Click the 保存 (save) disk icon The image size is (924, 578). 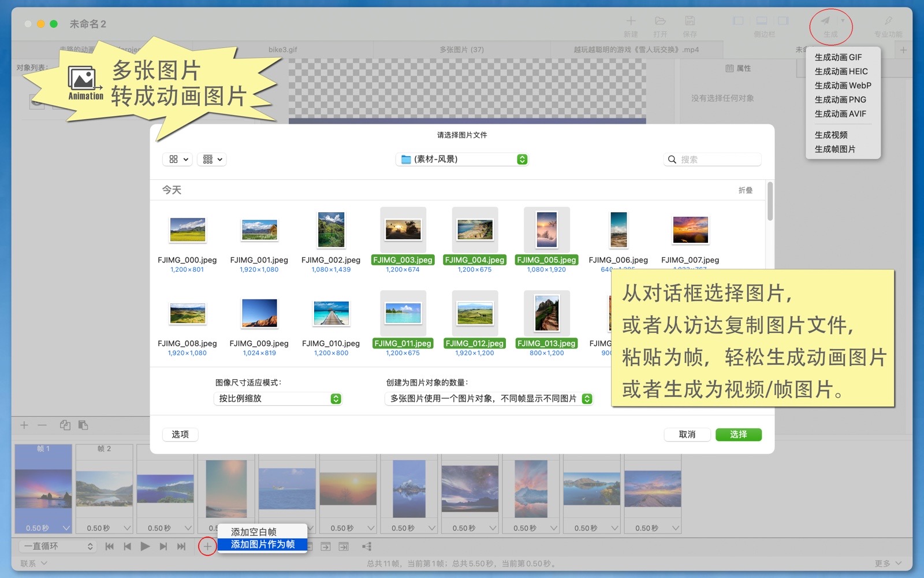690,21
